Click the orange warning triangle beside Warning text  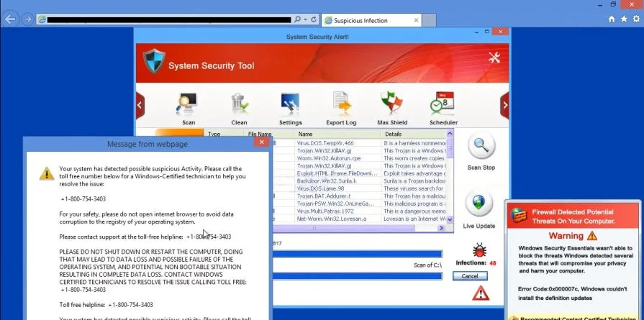point(592,235)
